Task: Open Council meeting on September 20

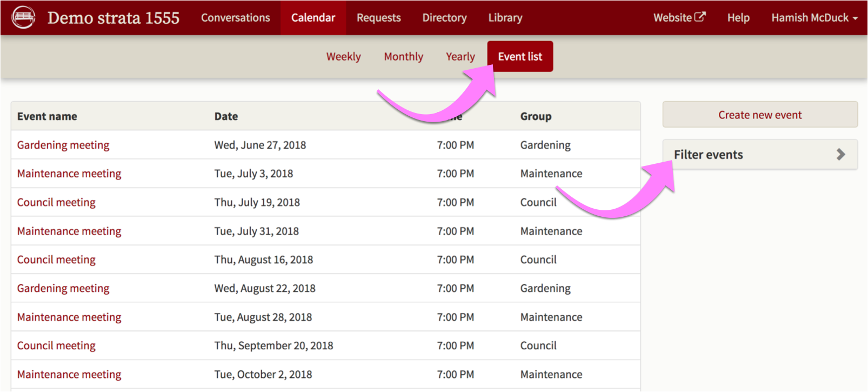Action: pyautogui.click(x=56, y=346)
